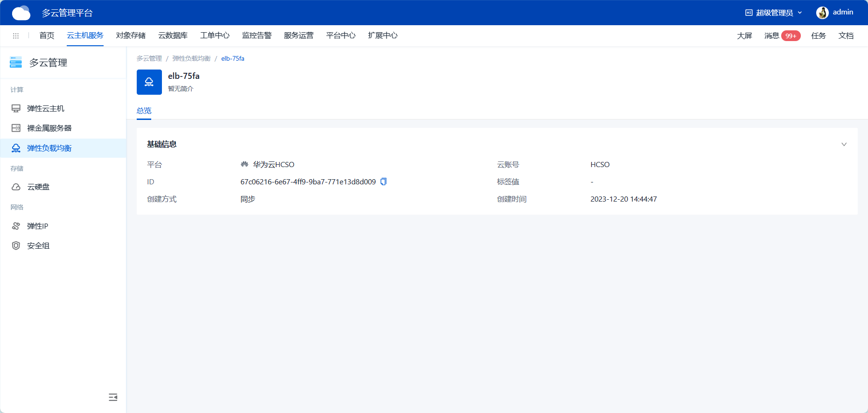Click 弹性负载均衡 in the breadcrumb

tap(191, 58)
